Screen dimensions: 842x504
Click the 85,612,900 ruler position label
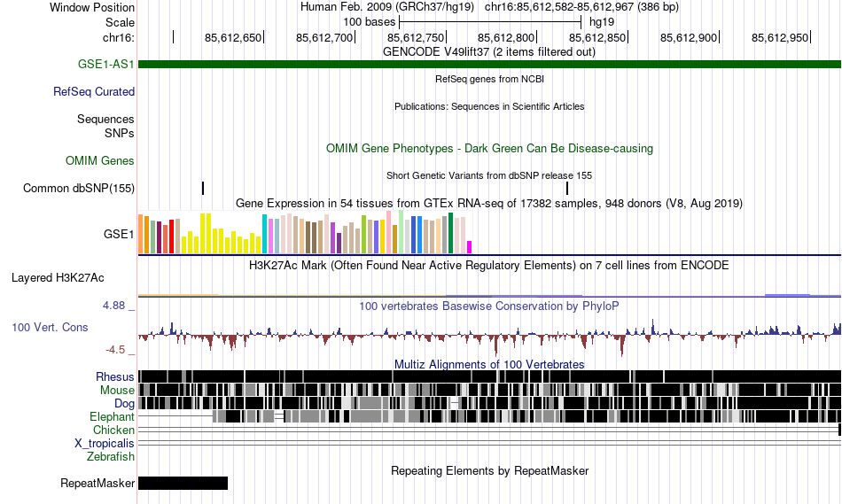(689, 37)
